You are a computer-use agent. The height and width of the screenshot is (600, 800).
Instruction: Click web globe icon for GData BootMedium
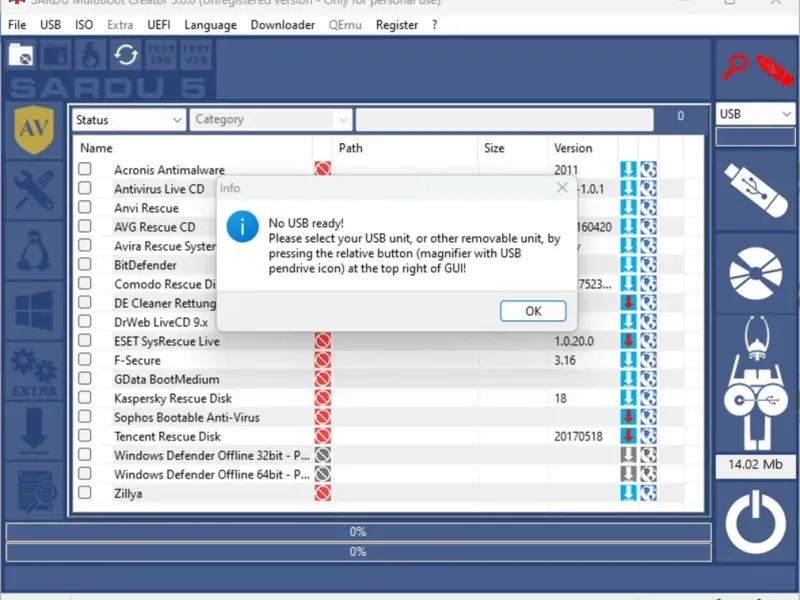(648, 379)
